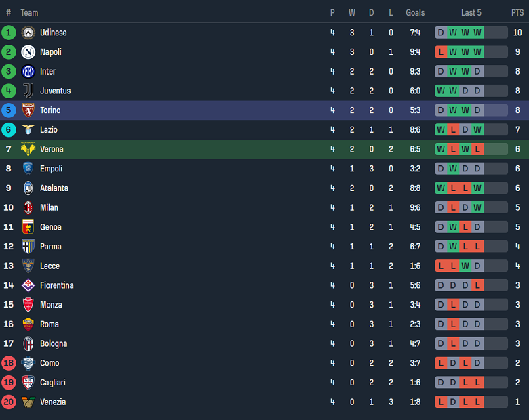Viewport: 529px width, 420px height.
Task: Click Lecce's Last 5 win badge
Action: click(465, 266)
